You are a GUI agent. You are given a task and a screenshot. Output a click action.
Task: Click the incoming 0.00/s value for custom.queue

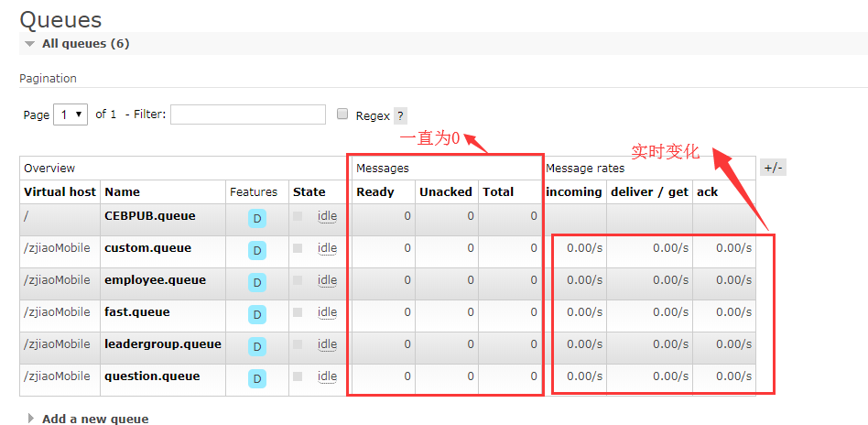coord(584,248)
